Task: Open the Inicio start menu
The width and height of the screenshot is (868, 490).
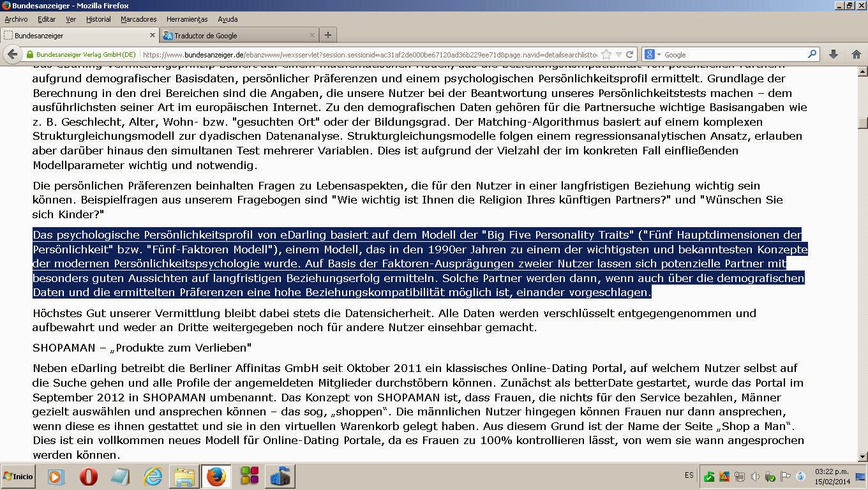Action: point(18,477)
